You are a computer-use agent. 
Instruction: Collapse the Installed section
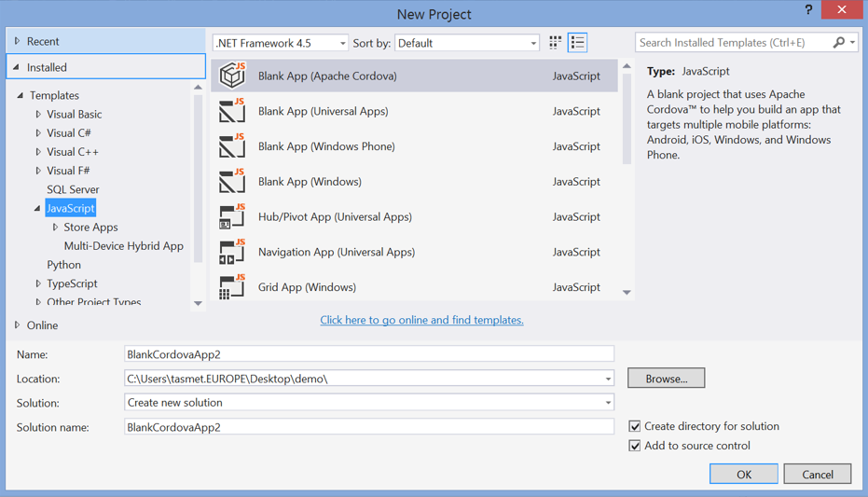17,67
